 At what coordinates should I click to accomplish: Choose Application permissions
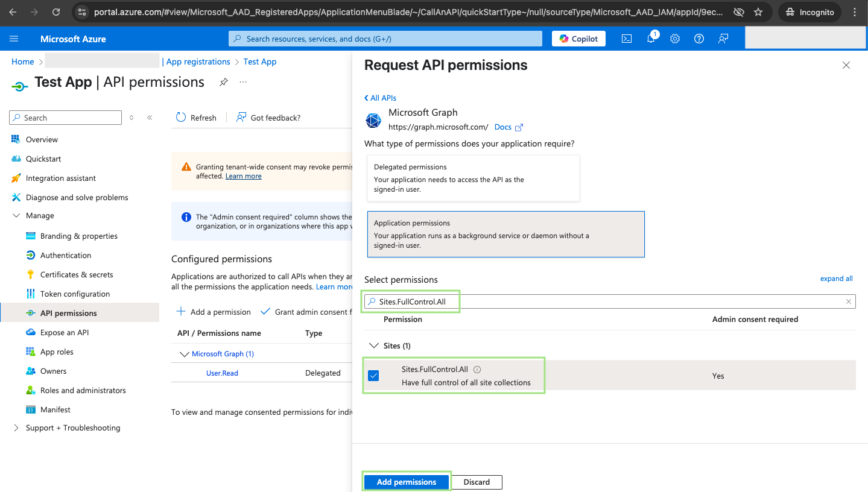point(505,234)
